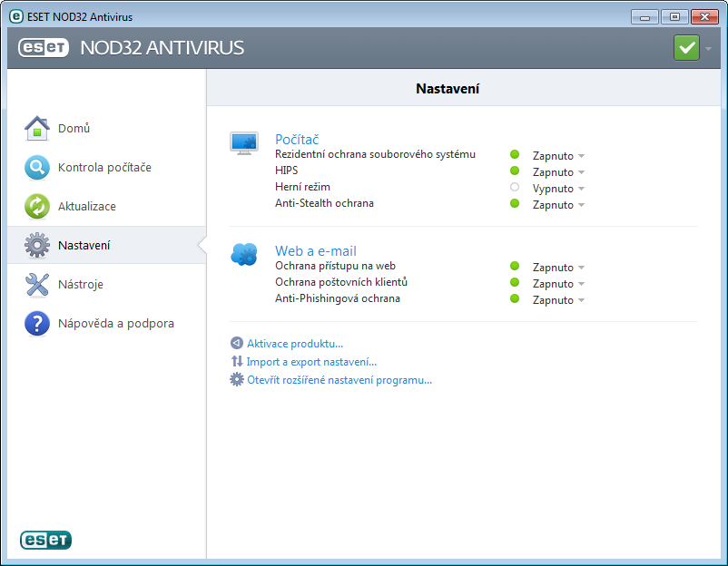Click Anti-Stealth ochrana label
Viewport: 728px width, 566px height.
(x=324, y=203)
